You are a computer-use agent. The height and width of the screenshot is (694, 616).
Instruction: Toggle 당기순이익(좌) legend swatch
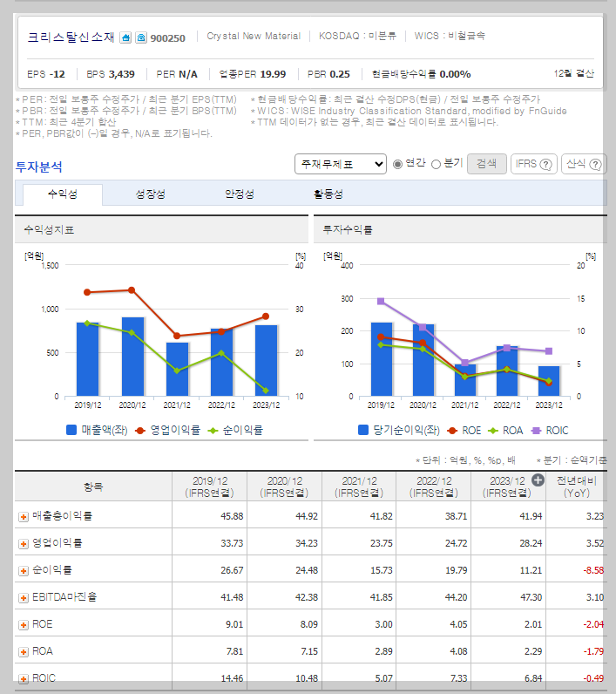363,430
